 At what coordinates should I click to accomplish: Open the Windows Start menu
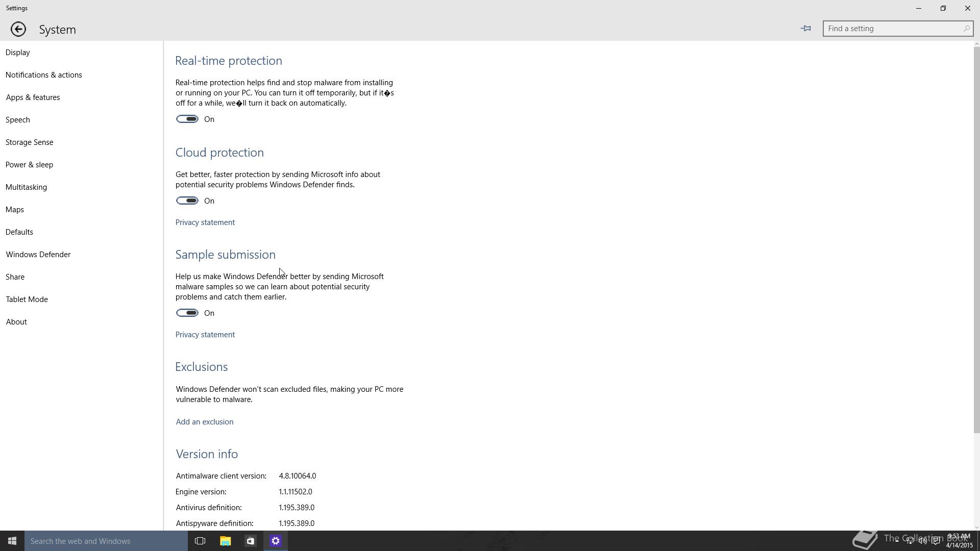pos(12,541)
